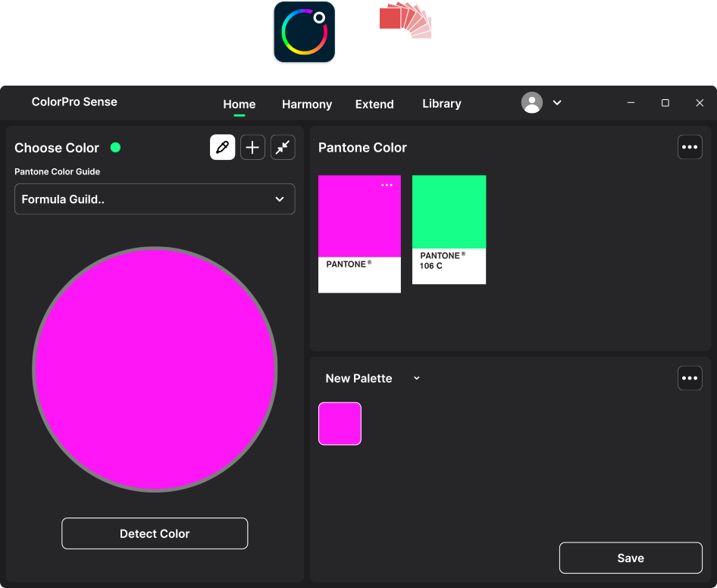
Task: Open the Formula Guild.. guide dropdown
Action: point(155,199)
